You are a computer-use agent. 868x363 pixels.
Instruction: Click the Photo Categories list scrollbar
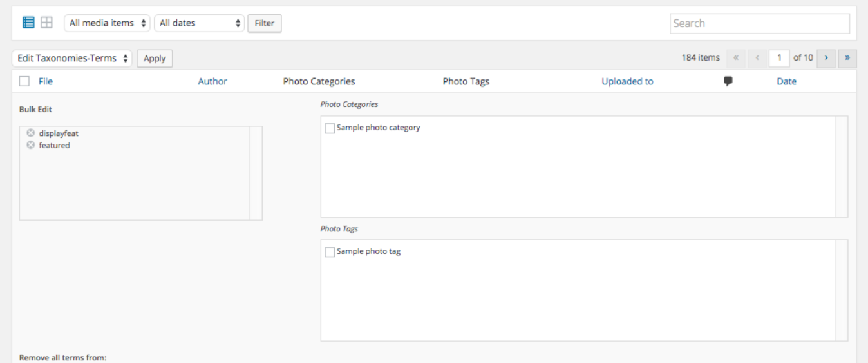[841, 166]
